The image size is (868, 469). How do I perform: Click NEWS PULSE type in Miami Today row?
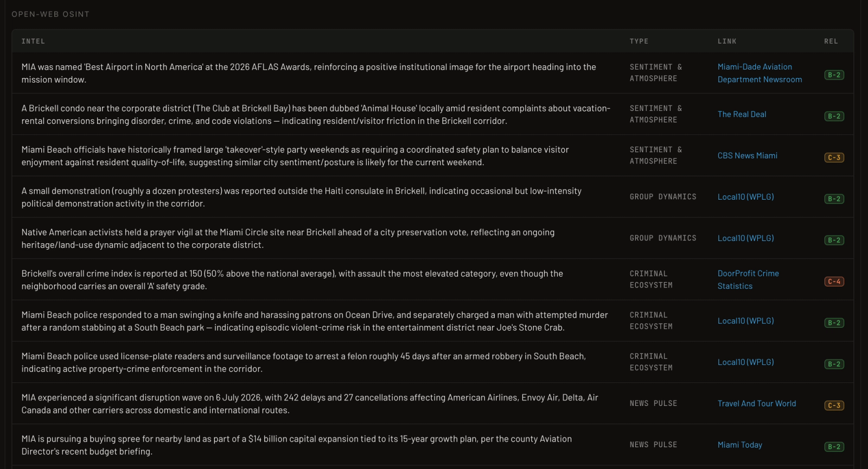(653, 445)
